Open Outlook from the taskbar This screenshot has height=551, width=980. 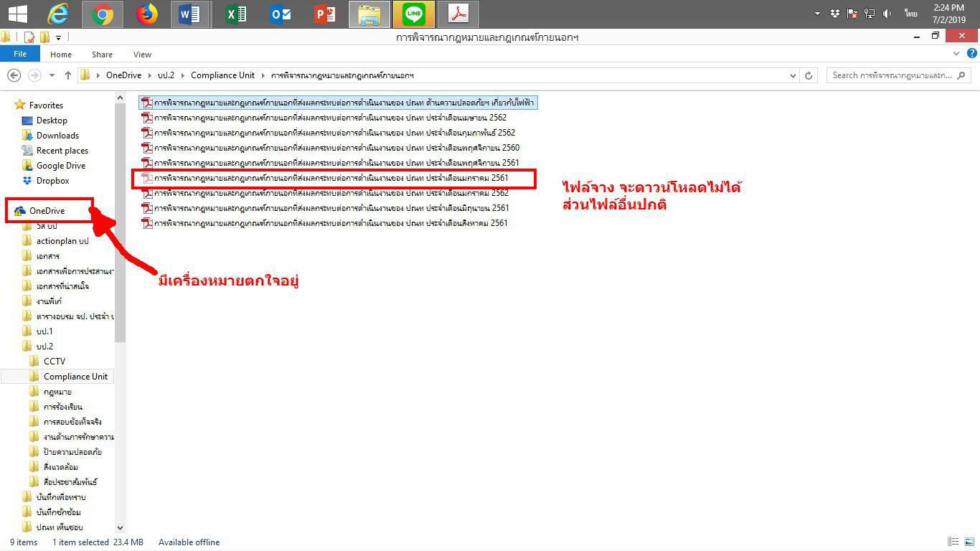point(280,14)
